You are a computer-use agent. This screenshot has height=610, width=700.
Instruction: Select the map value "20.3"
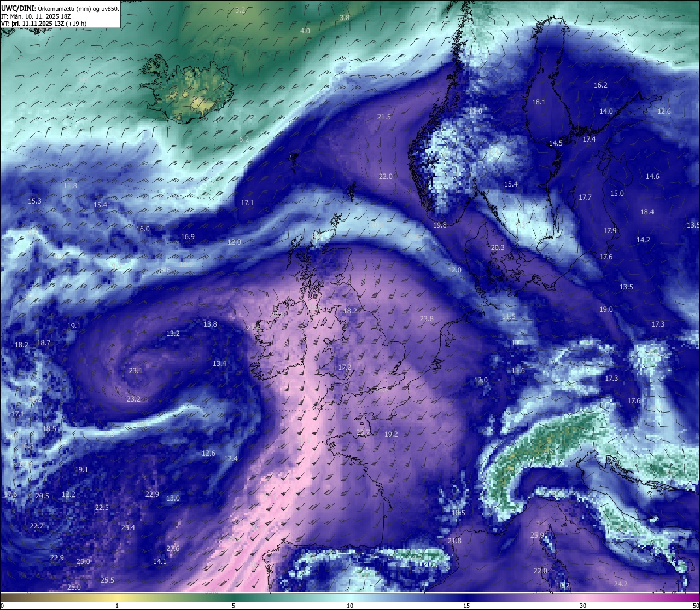point(498,248)
